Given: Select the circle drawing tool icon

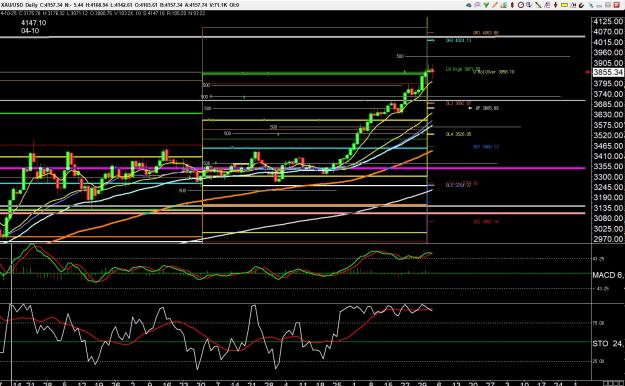Looking at the screenshot, I should pyautogui.click(x=521, y=5).
